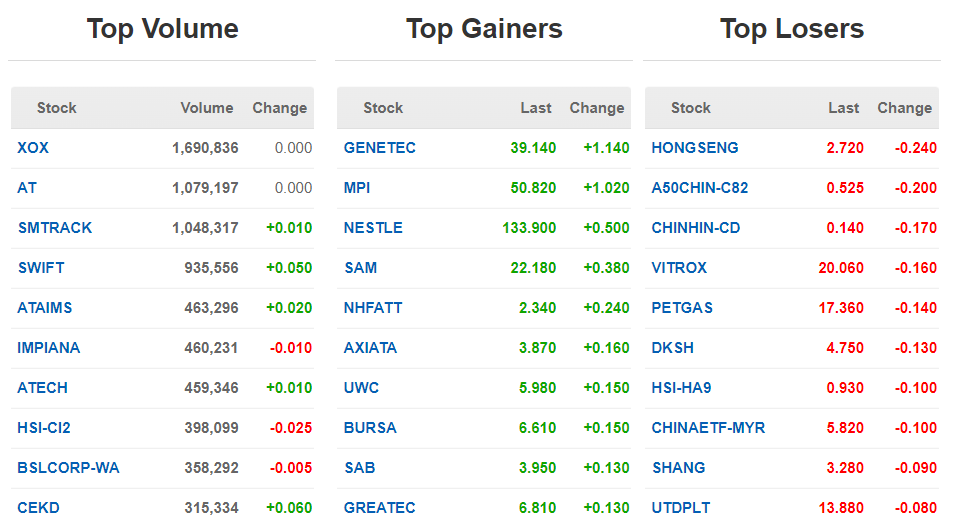The width and height of the screenshot is (954, 526).
Task: Open the UTDPLT stock link
Action: click(x=681, y=508)
